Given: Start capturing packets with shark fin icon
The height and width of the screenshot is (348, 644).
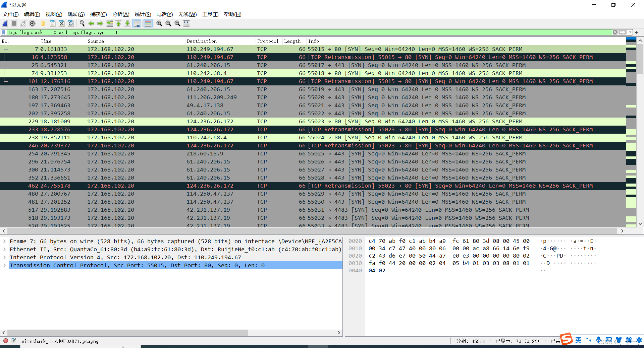Looking at the screenshot, I should coord(5,23).
